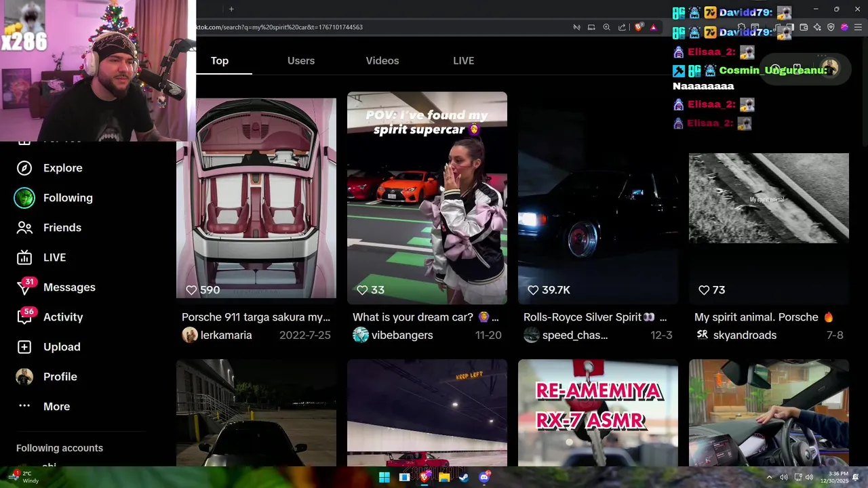Click skyandroads SR avatar icon
The width and height of the screenshot is (868, 488).
pos(703,335)
